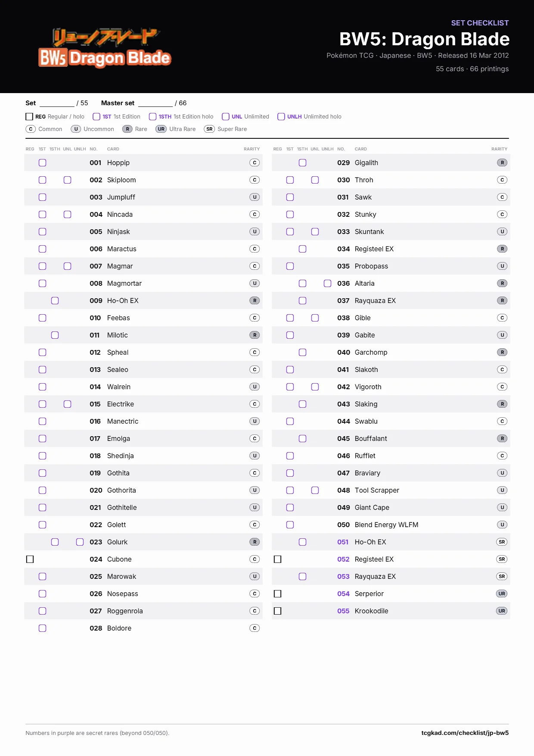Click the SR rarity badge for Rayquaza EX 053
Image resolution: width=534 pixels, height=756 pixels.
[x=502, y=576]
